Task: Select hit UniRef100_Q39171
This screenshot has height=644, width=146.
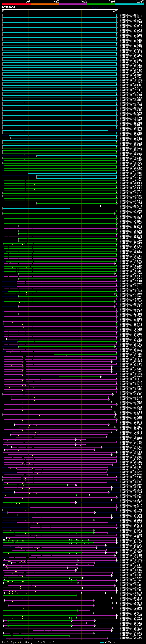Action: tap(131, 103)
